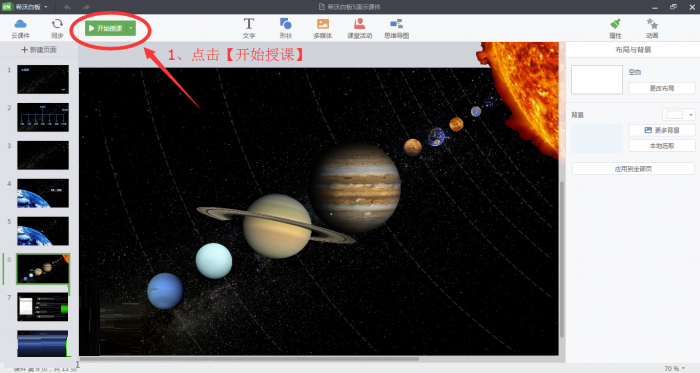The image size is (700, 373).
Task: Click the undo arrow in title bar
Action: point(67,7)
